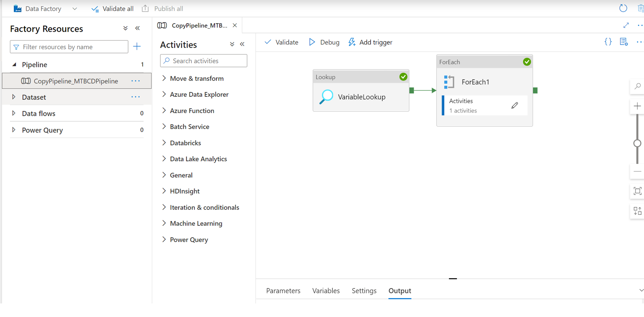Expand the Data flows node
The width and height of the screenshot is (644, 317).
coord(14,113)
